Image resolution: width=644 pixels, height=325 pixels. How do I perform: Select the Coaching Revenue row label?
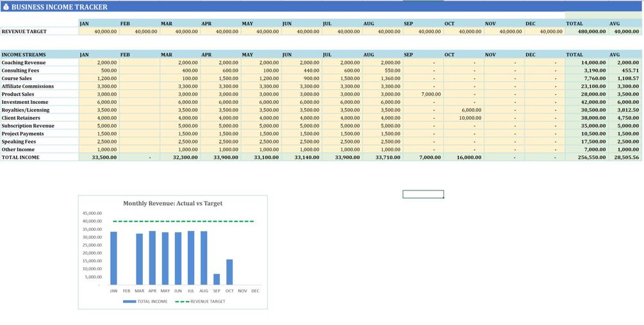pos(24,62)
